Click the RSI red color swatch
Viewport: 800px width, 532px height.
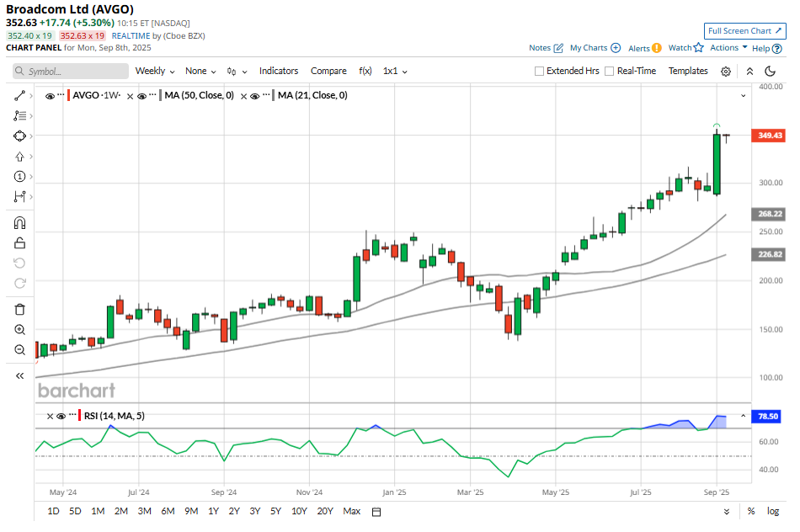(x=80, y=416)
